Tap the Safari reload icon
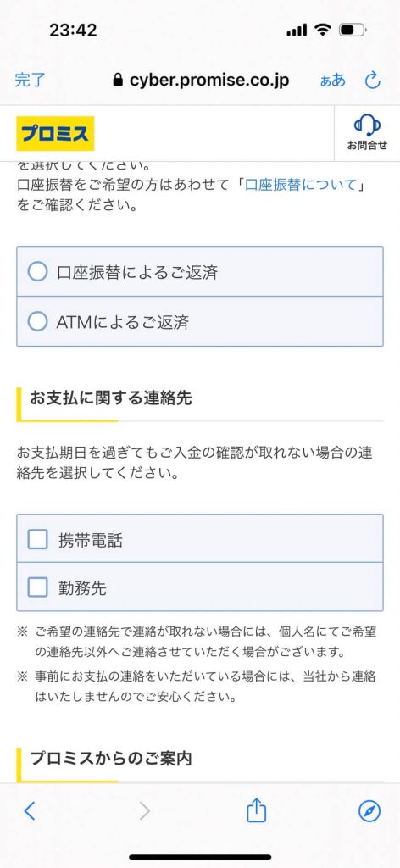The image size is (400, 868). click(373, 81)
